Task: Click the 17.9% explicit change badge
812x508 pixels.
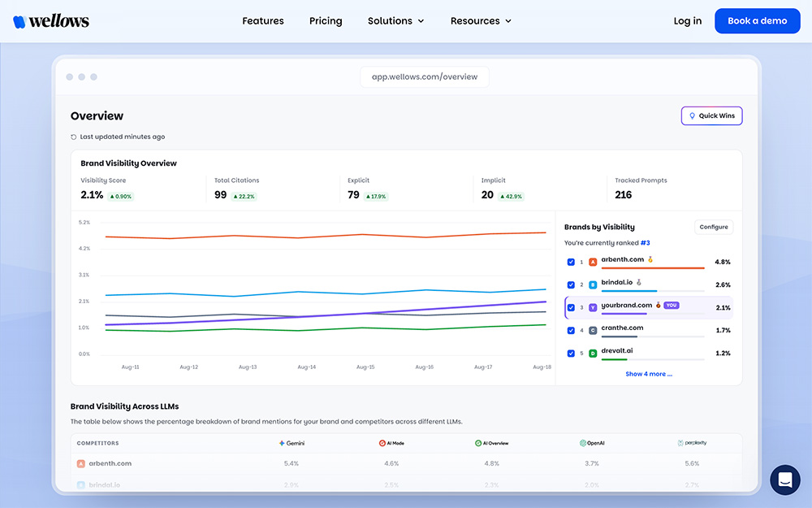Action: coord(376,197)
